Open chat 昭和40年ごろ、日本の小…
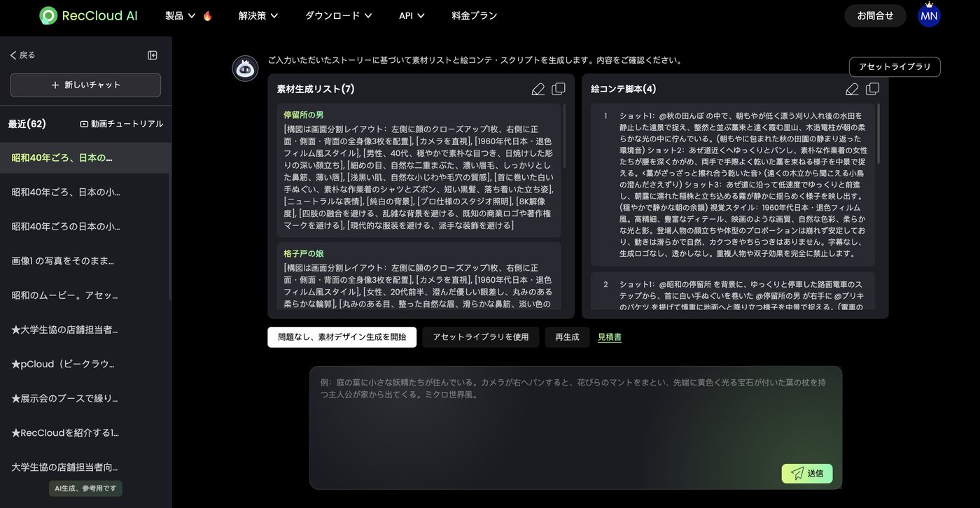Viewport: 980px width, 508px height. coord(85,192)
